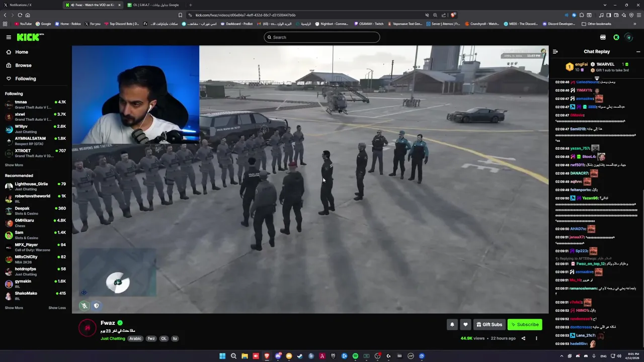Open the user profile avatar in header

pos(628,37)
